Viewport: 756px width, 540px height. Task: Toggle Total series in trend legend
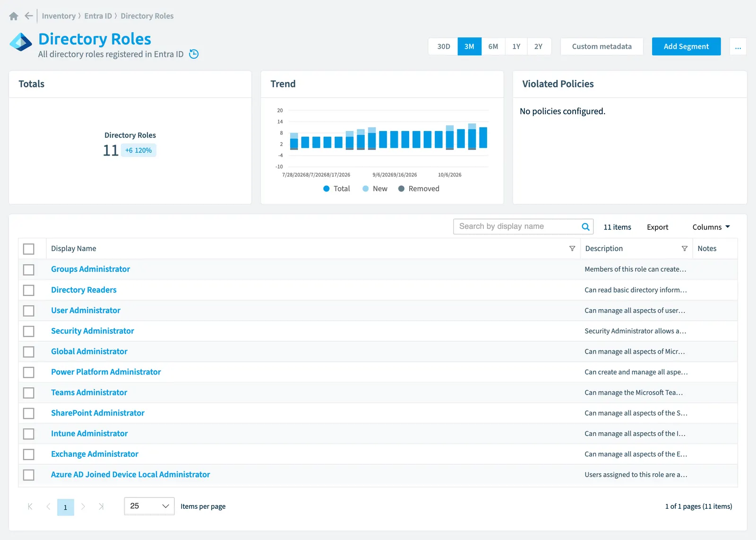[336, 189]
